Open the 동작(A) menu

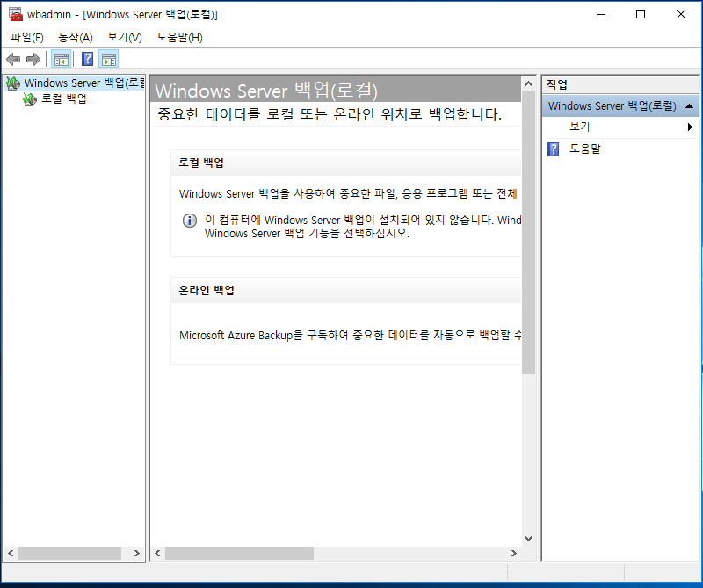point(76,37)
